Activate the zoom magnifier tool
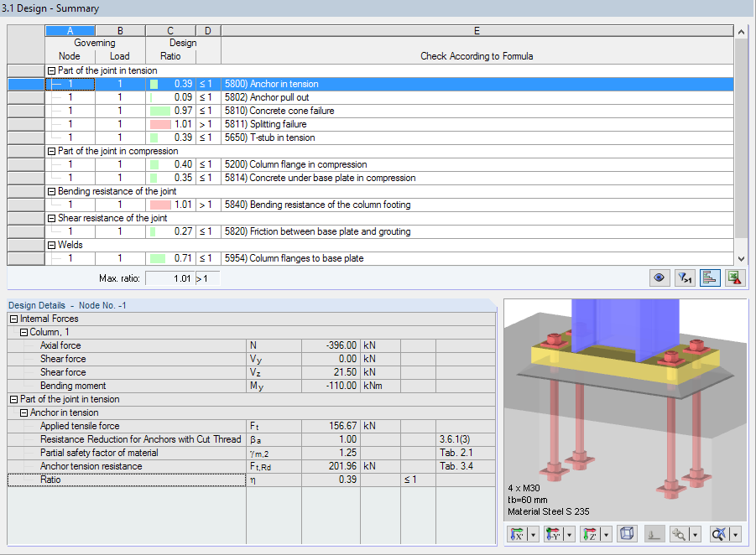This screenshot has height=555, width=756. [x=678, y=534]
